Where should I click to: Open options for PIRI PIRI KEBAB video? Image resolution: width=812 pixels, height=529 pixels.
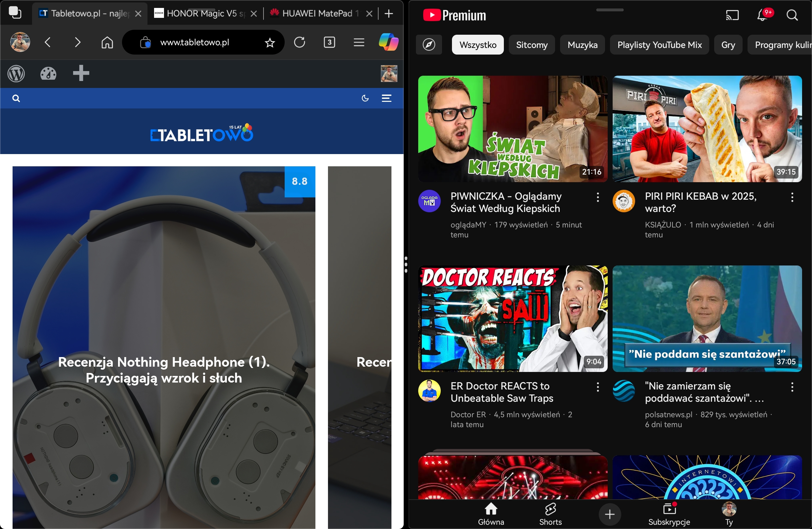792,197
